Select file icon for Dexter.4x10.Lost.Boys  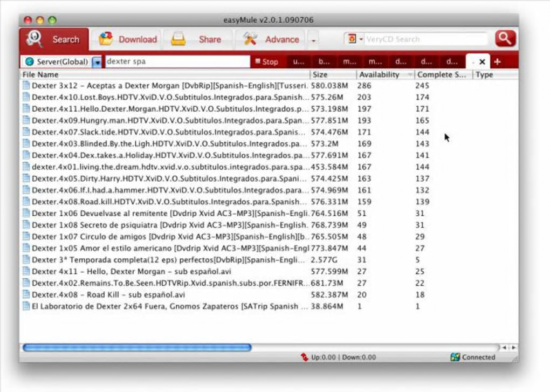click(x=26, y=97)
